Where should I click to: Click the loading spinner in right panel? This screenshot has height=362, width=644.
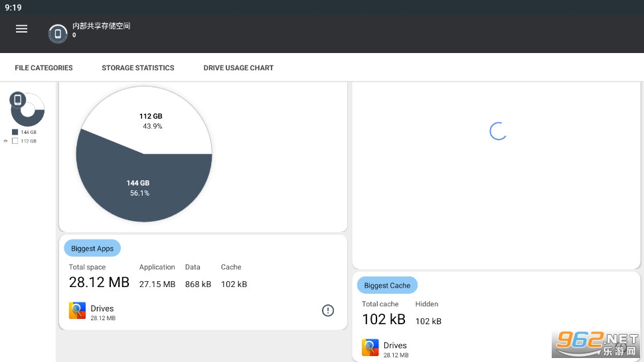[x=498, y=131]
